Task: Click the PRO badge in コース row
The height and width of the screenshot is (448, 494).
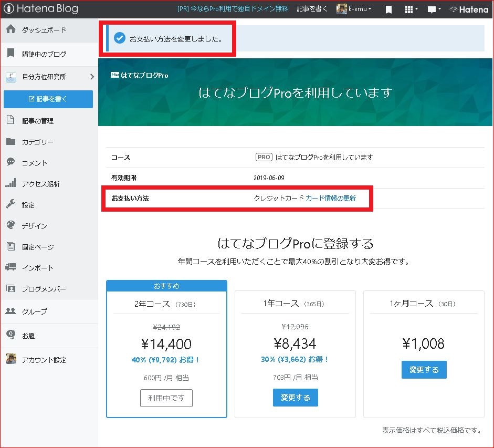Action: 264,157
